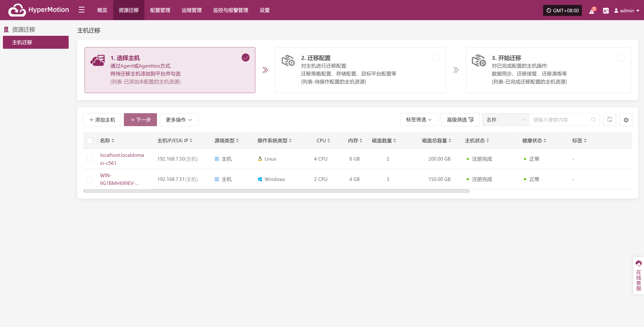The height and width of the screenshot is (327, 644).
Task: Open the 设置 top menu
Action: pos(265,10)
